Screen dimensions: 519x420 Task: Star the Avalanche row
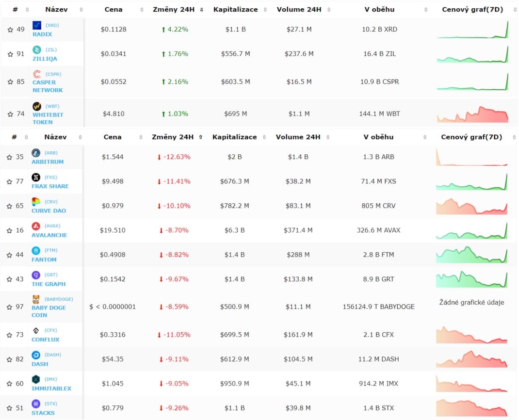point(9,231)
